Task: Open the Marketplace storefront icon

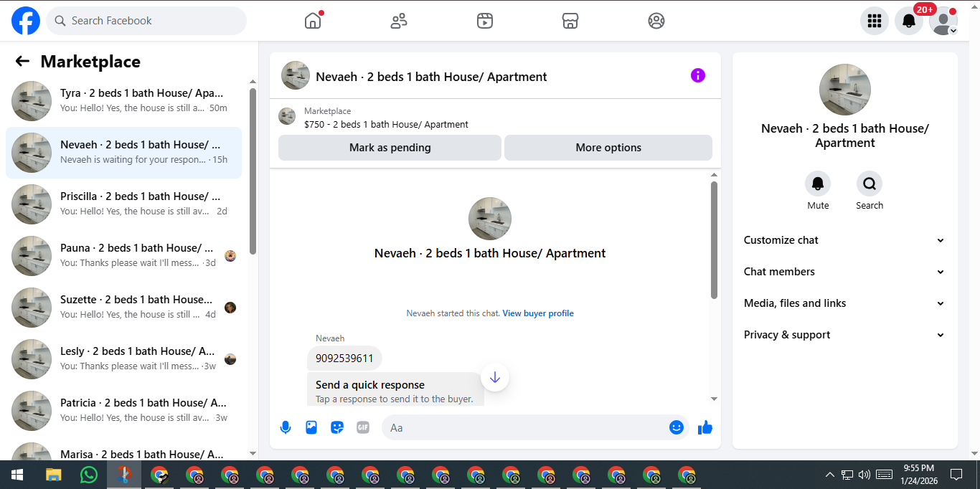Action: click(x=570, y=21)
